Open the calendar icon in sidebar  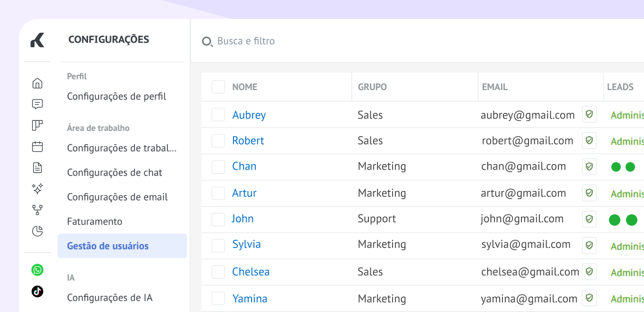[37, 147]
